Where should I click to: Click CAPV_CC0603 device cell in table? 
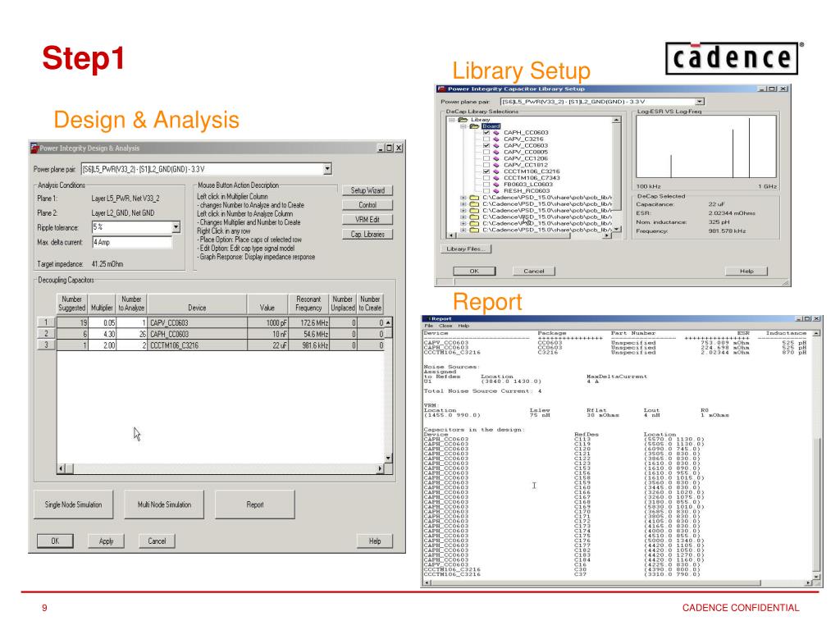click(197, 322)
